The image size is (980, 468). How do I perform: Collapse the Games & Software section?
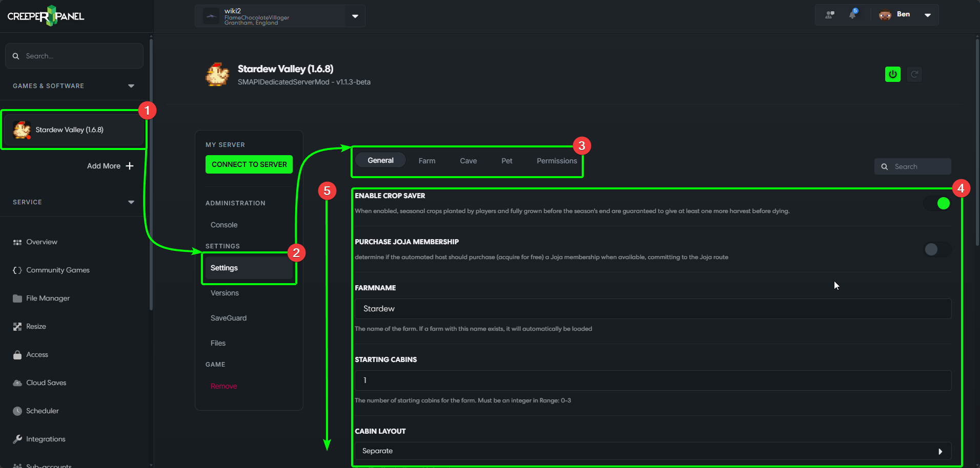pos(131,86)
